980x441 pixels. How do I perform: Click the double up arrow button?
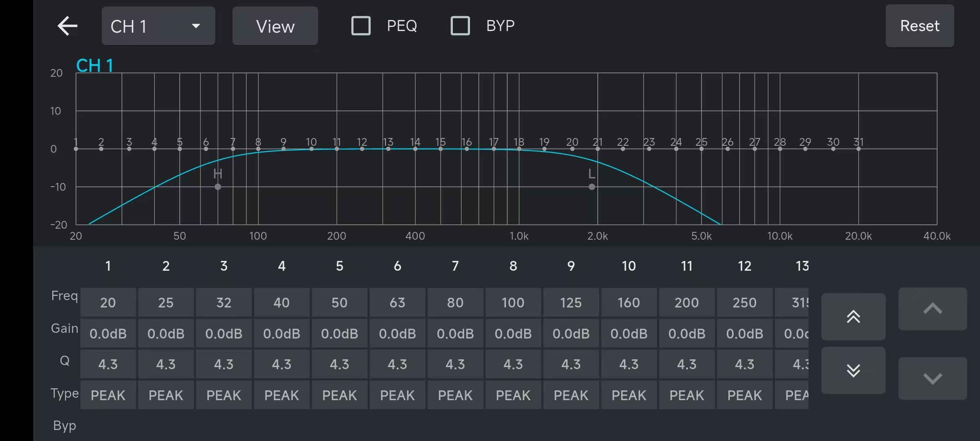coord(853,316)
